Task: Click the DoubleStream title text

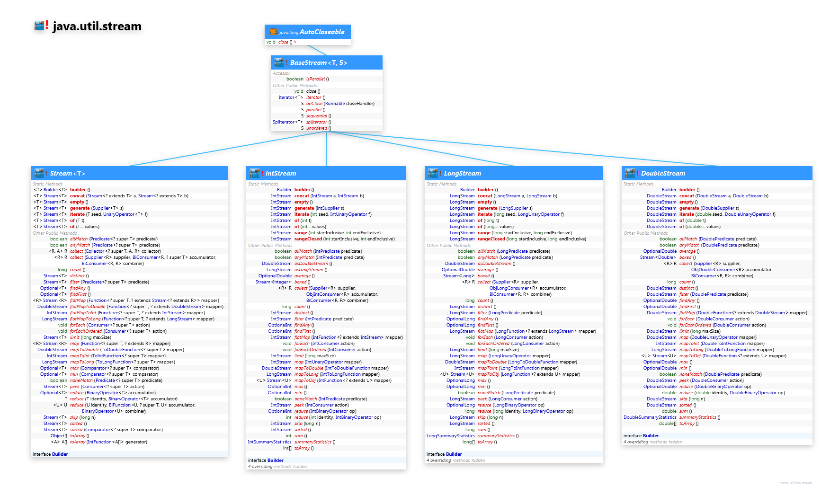Action: (663, 173)
